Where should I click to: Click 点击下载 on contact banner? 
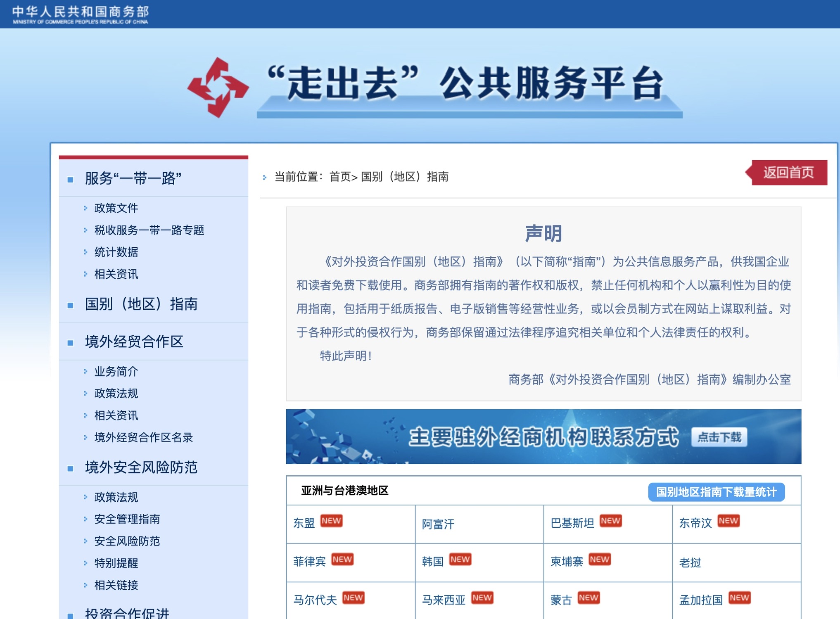coord(719,437)
